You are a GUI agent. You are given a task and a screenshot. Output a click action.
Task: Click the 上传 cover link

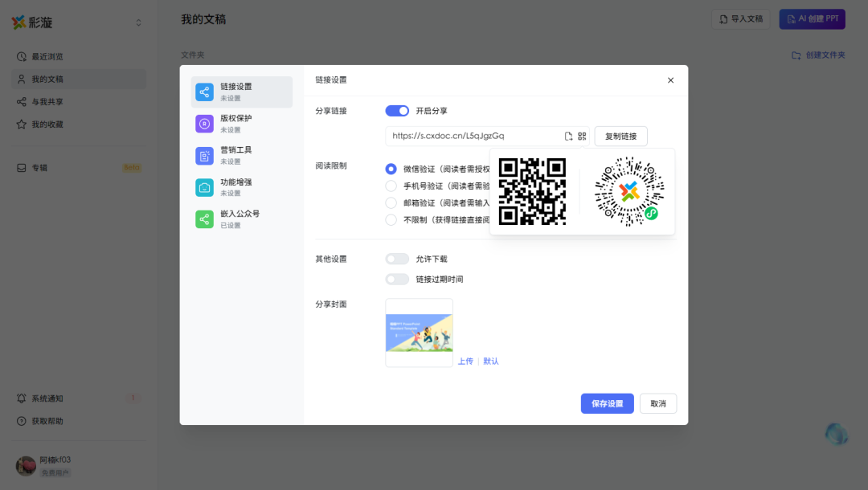pyautogui.click(x=465, y=361)
